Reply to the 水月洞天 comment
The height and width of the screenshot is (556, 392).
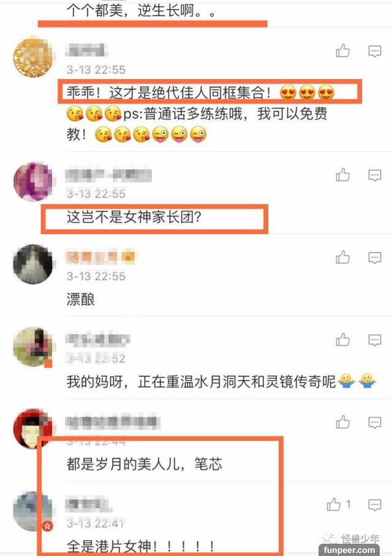click(x=375, y=340)
